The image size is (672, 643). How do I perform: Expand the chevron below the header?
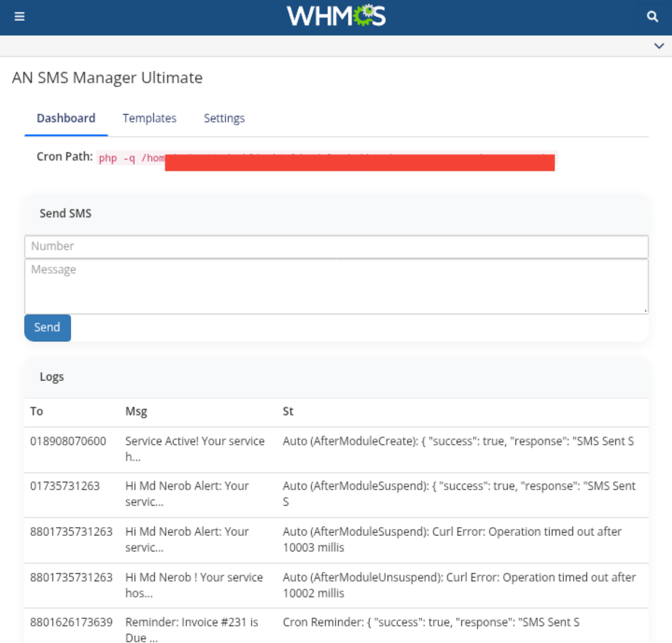(659, 46)
